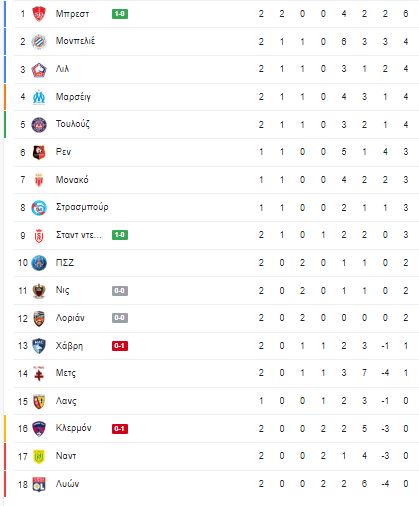This screenshot has width=419, height=506.
Task: Click the PSG club logo
Action: coord(39,263)
